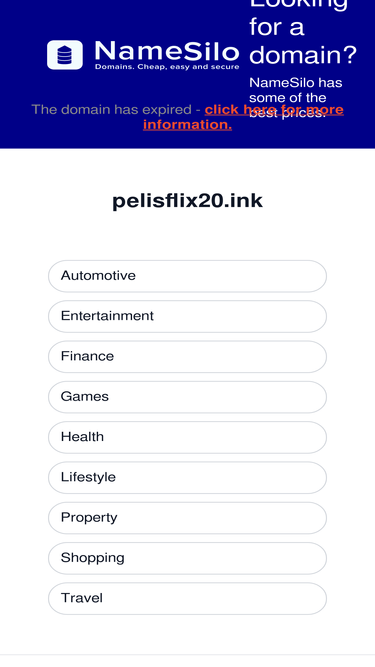
Task: Go to the Games category
Action: [188, 397]
